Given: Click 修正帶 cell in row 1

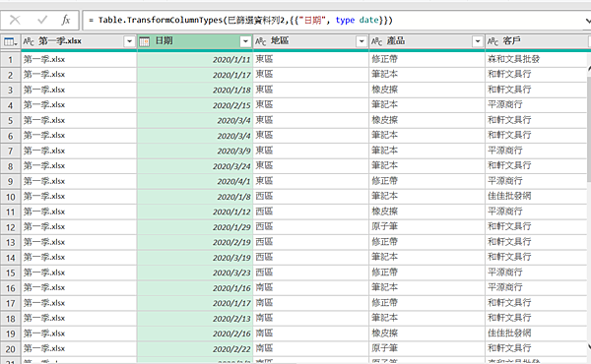Looking at the screenshot, I should click(x=427, y=59).
